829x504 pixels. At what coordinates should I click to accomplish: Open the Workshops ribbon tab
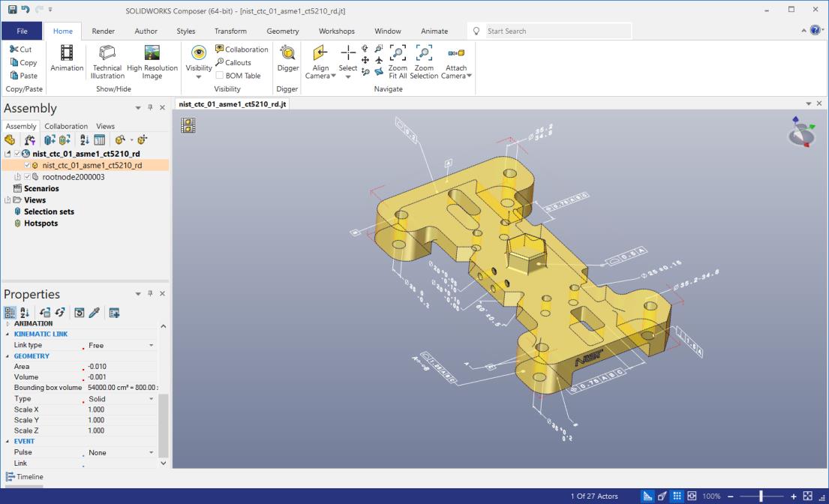(337, 31)
